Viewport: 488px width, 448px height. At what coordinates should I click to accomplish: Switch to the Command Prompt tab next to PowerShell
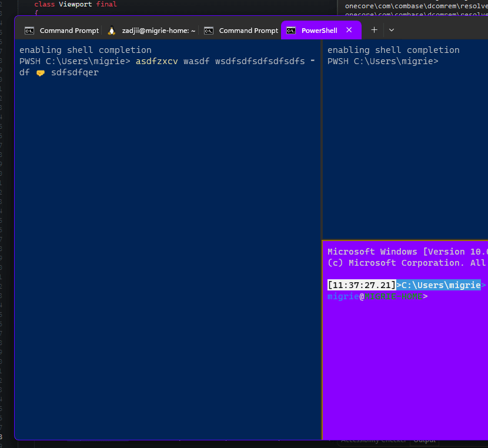pos(241,31)
